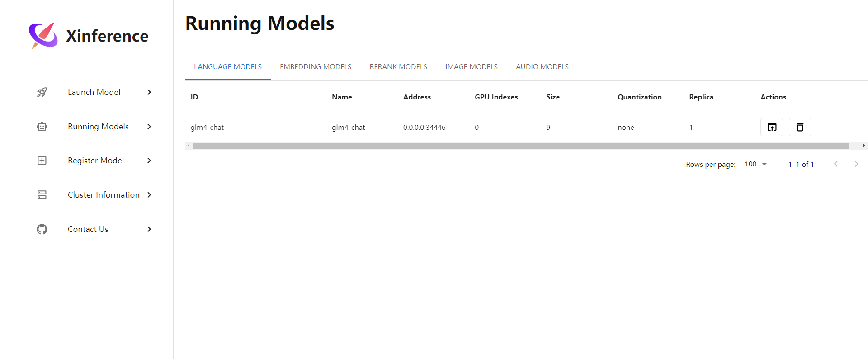Click the GitHub icon beside Contact Us
The image size is (868, 359).
coord(42,229)
